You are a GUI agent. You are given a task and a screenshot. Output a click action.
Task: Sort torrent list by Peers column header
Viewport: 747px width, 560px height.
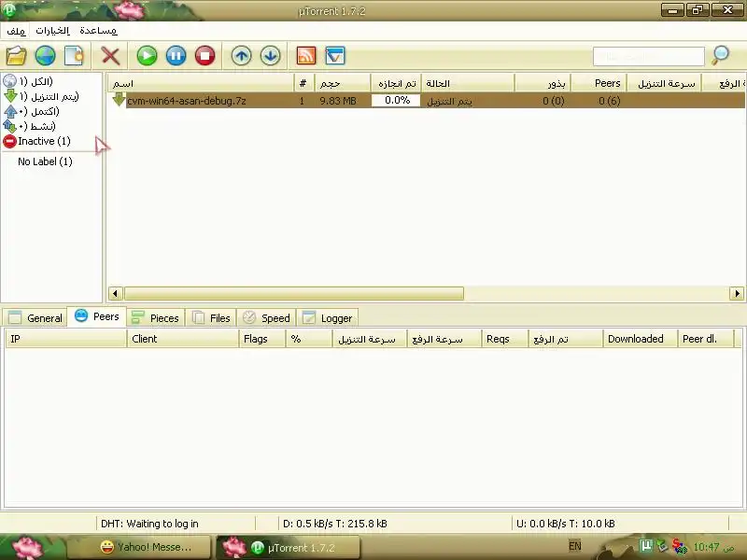click(599, 83)
